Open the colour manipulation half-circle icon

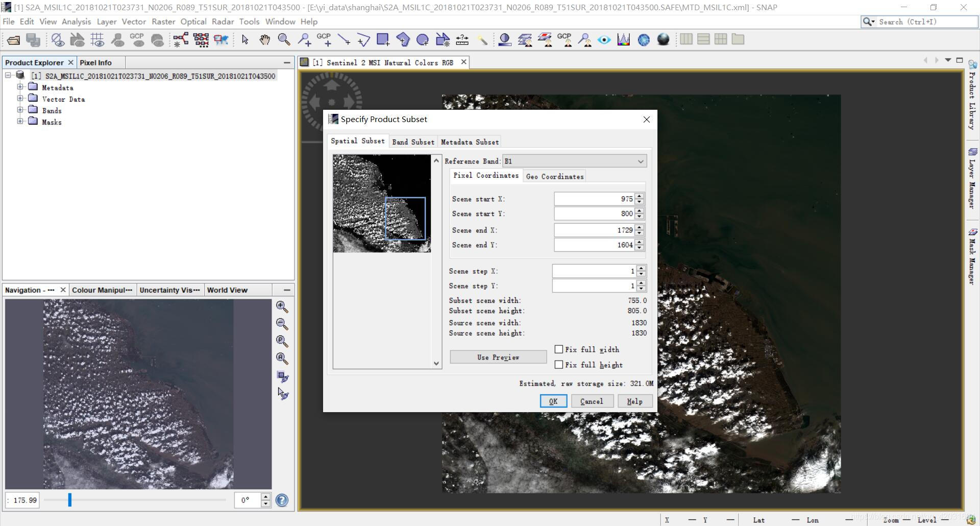pos(505,40)
